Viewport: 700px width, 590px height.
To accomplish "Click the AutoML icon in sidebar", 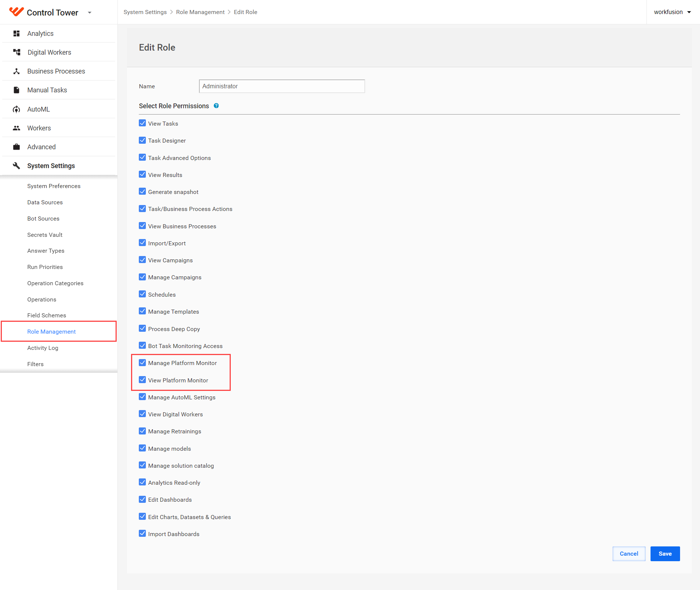I will (x=16, y=109).
